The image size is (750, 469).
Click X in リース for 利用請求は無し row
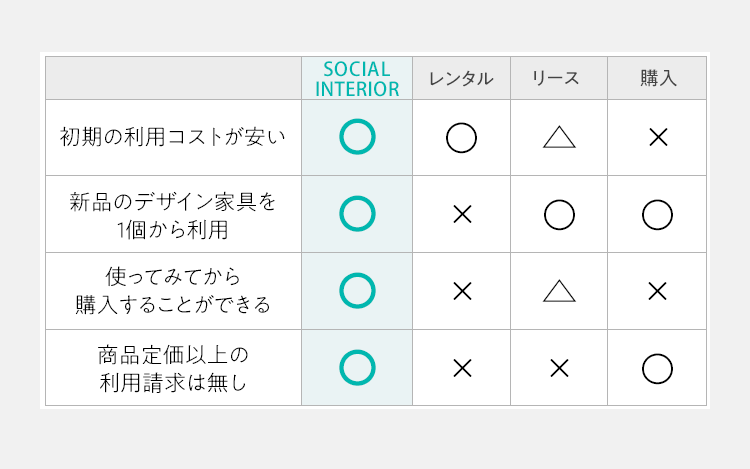tap(559, 369)
